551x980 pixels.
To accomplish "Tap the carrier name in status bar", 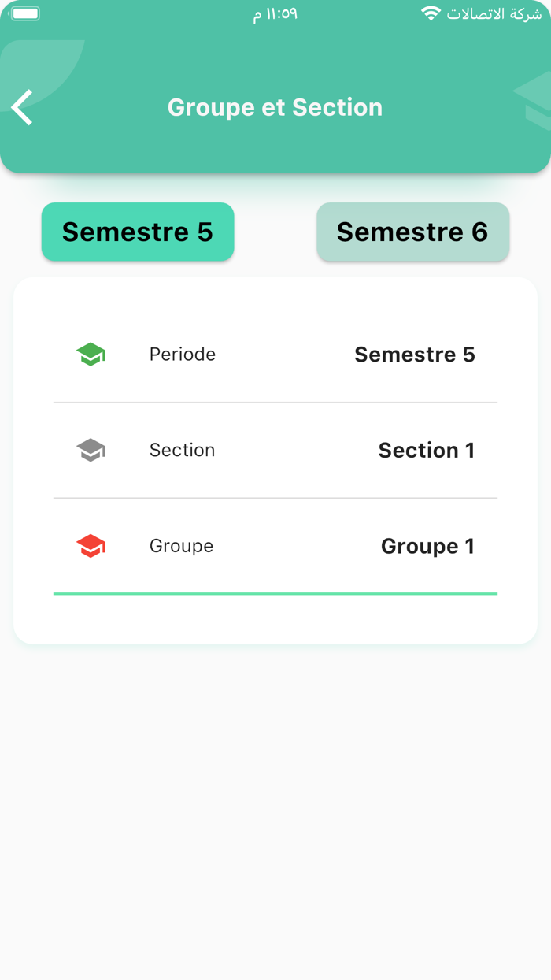I will pyautogui.click(x=494, y=14).
